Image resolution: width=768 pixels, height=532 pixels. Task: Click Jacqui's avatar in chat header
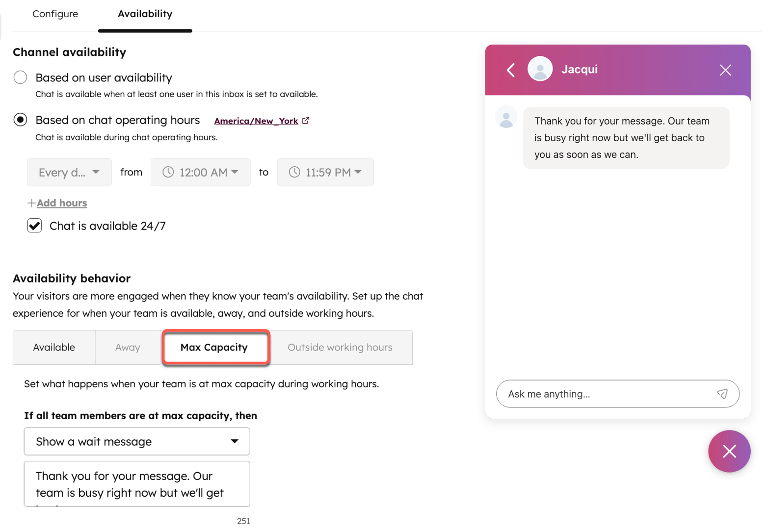[540, 69]
